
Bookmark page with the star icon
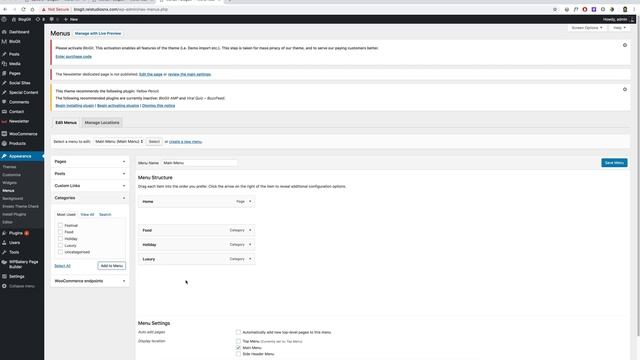coord(555,9)
